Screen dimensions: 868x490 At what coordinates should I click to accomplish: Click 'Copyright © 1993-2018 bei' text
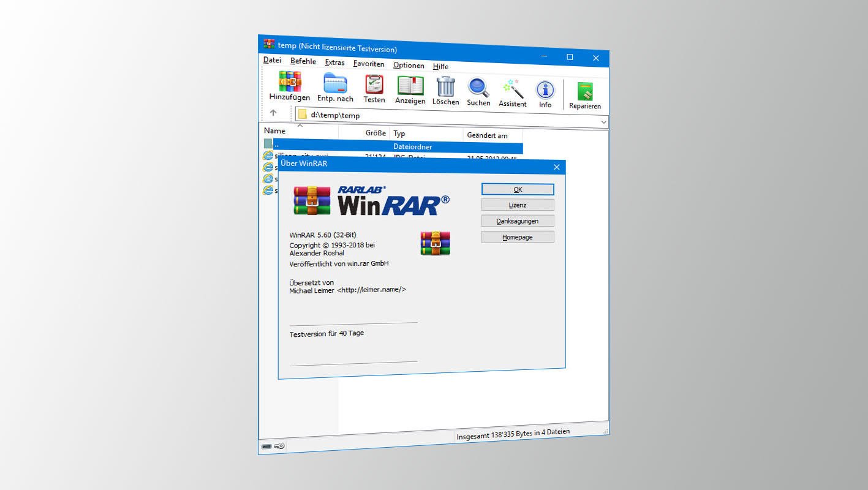pyautogui.click(x=332, y=245)
